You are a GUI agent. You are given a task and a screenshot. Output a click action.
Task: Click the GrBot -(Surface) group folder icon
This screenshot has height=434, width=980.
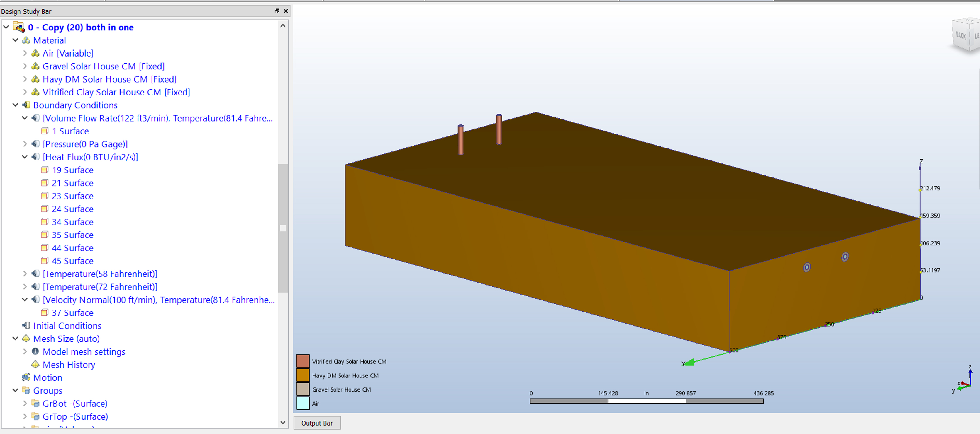tap(35, 403)
